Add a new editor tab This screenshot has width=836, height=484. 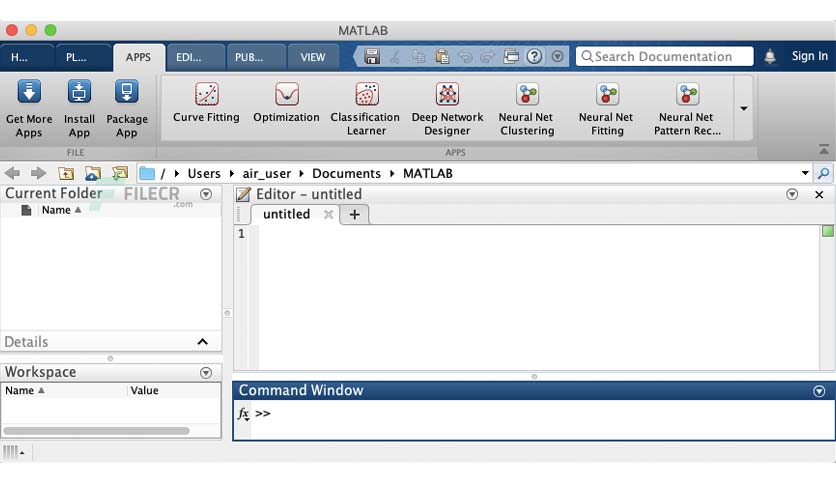(x=355, y=215)
